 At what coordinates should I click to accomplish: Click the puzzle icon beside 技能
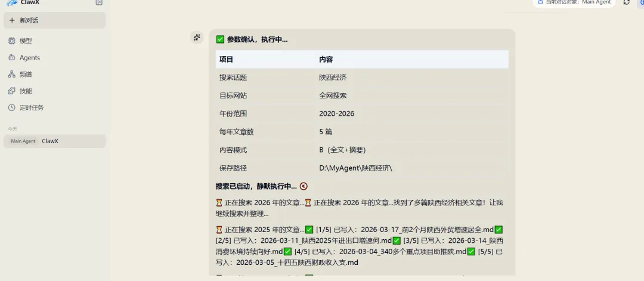11,91
